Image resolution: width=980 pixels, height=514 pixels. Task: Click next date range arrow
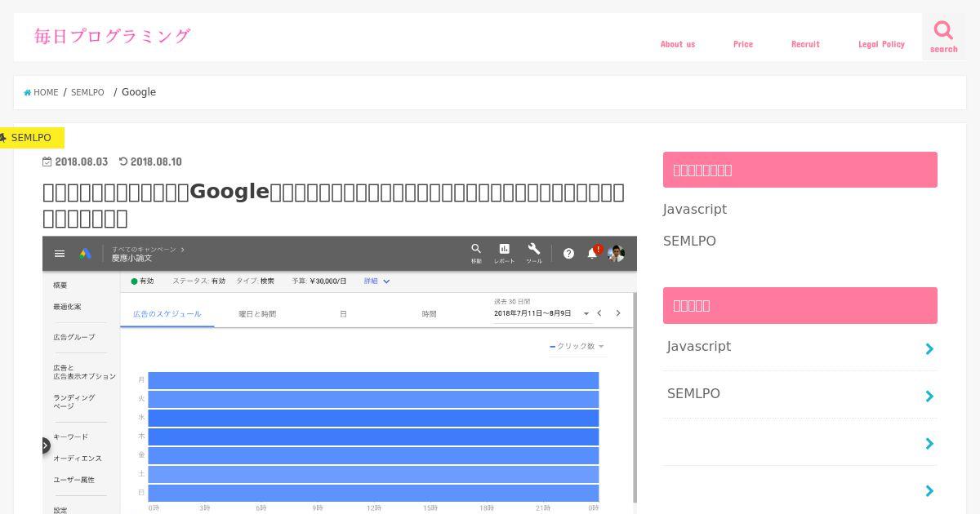618,313
